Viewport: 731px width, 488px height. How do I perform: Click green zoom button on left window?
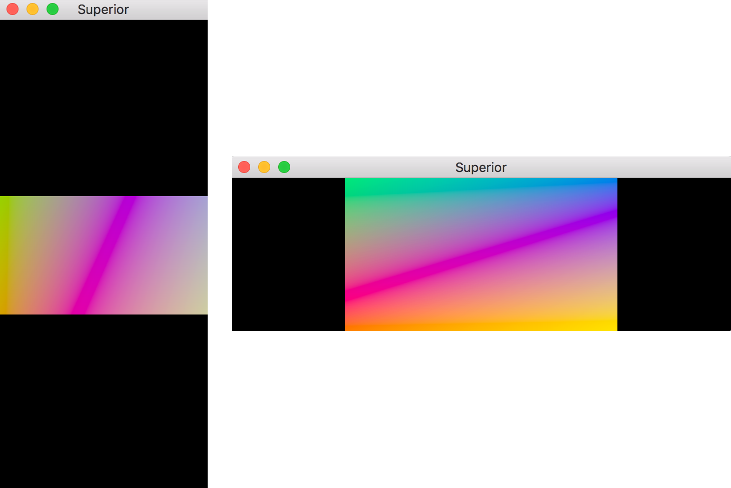(52, 9)
